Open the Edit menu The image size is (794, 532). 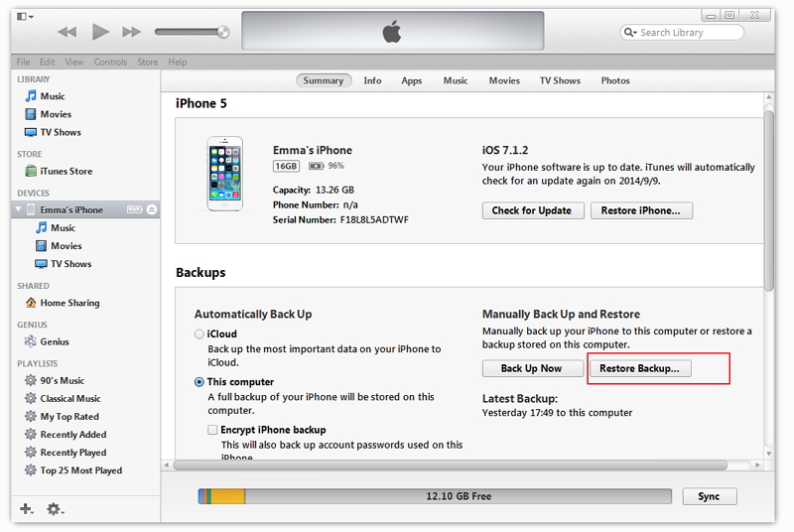point(47,62)
